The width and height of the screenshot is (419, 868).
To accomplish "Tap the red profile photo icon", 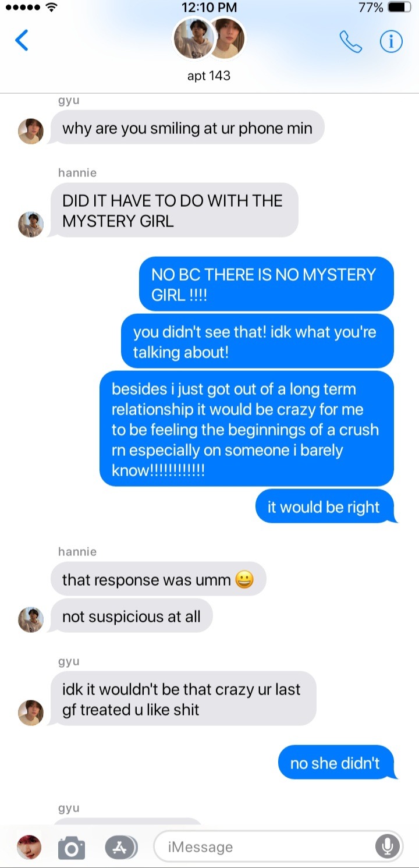I will [x=29, y=847].
